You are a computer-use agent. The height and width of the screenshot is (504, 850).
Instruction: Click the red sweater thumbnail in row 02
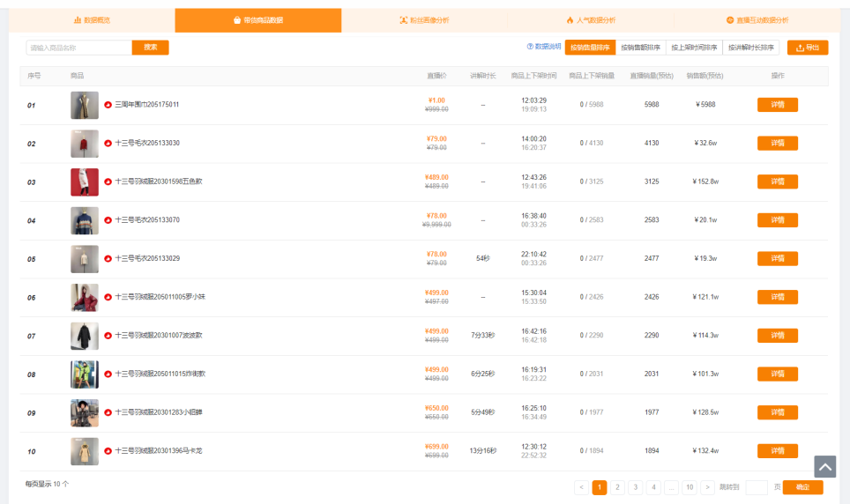click(x=85, y=144)
